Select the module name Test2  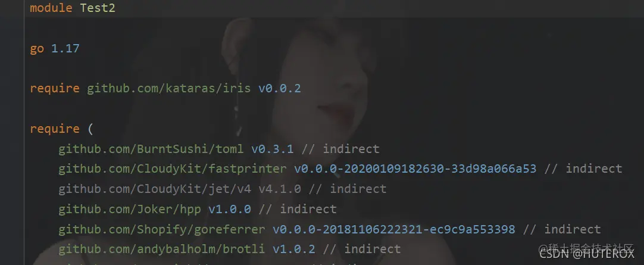point(98,8)
